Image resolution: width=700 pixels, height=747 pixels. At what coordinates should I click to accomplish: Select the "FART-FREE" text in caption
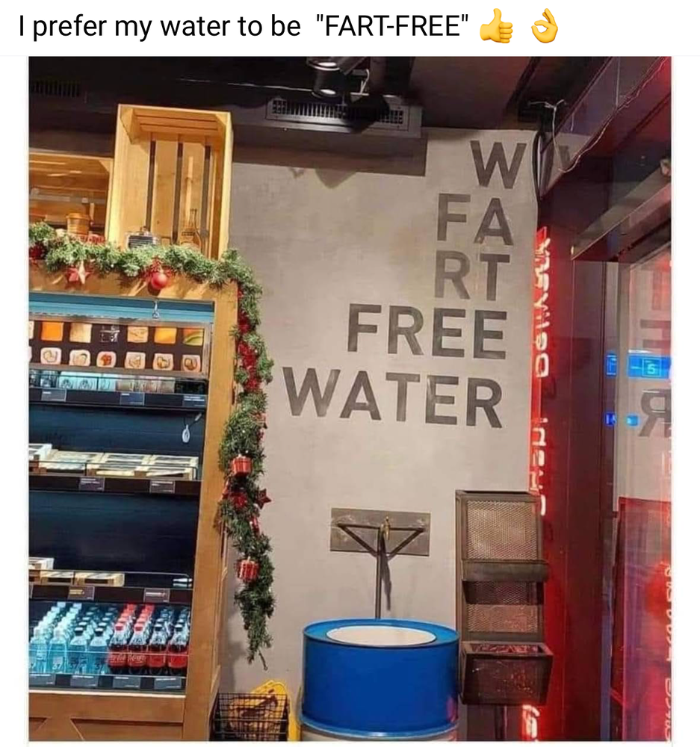tap(391, 26)
